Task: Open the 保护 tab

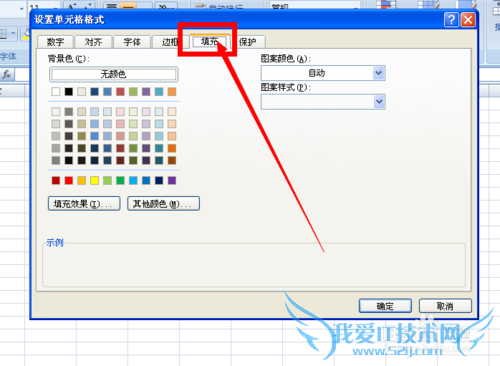Action: [248, 42]
